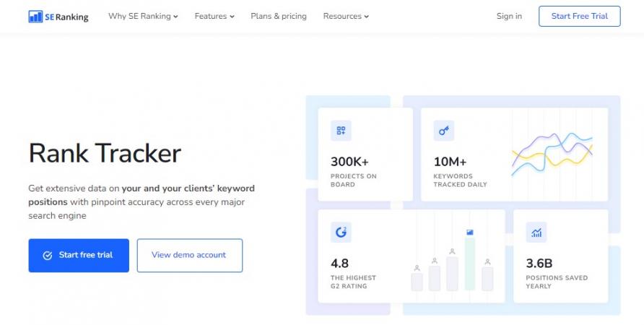Click the Start Free Trial header button
Screen dimensions: 644x325
[x=579, y=16]
